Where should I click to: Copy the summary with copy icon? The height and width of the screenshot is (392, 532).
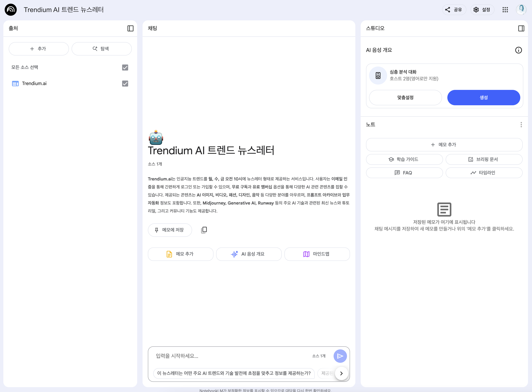[204, 230]
